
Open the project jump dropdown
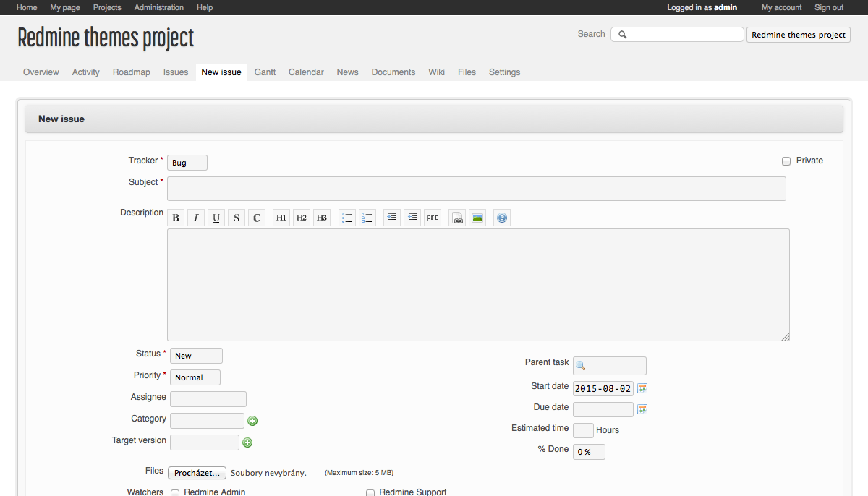pos(799,35)
